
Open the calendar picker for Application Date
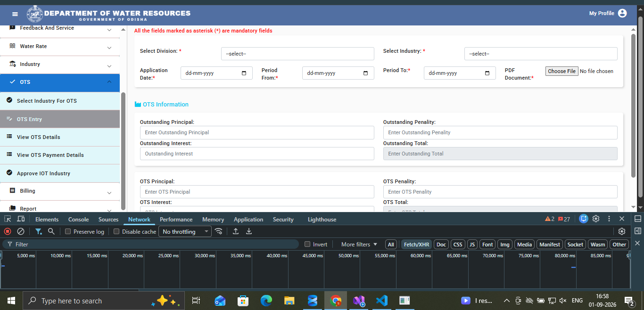click(244, 73)
